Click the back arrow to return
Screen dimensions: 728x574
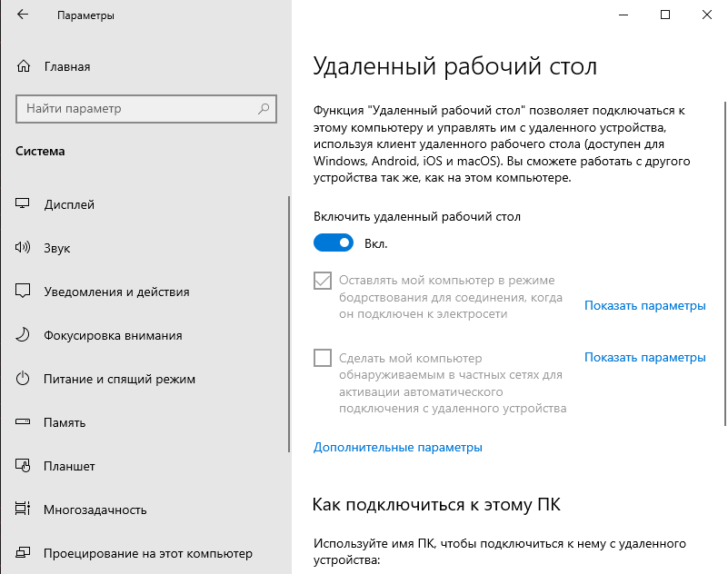25,15
